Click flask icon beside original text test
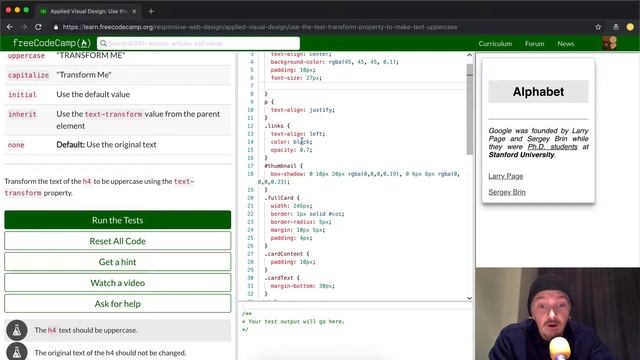This screenshot has height=360, width=640. pyautogui.click(x=17, y=352)
